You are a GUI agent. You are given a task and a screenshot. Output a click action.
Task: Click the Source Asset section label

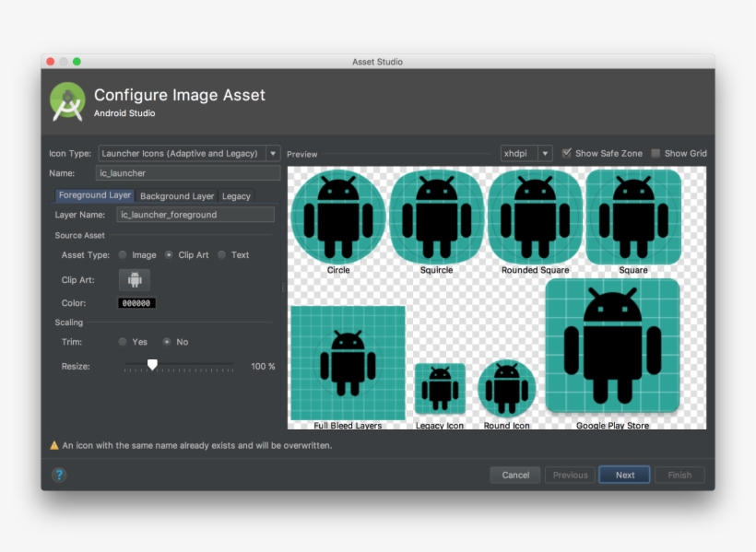click(x=79, y=235)
